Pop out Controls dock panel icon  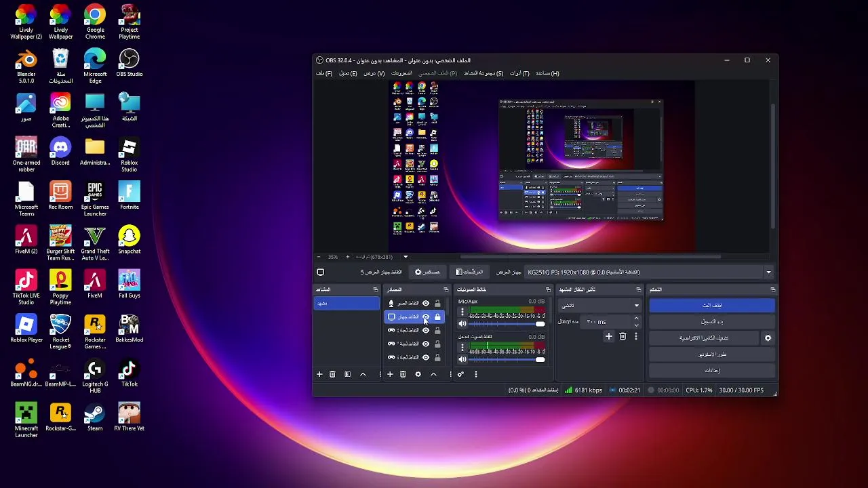click(x=772, y=289)
